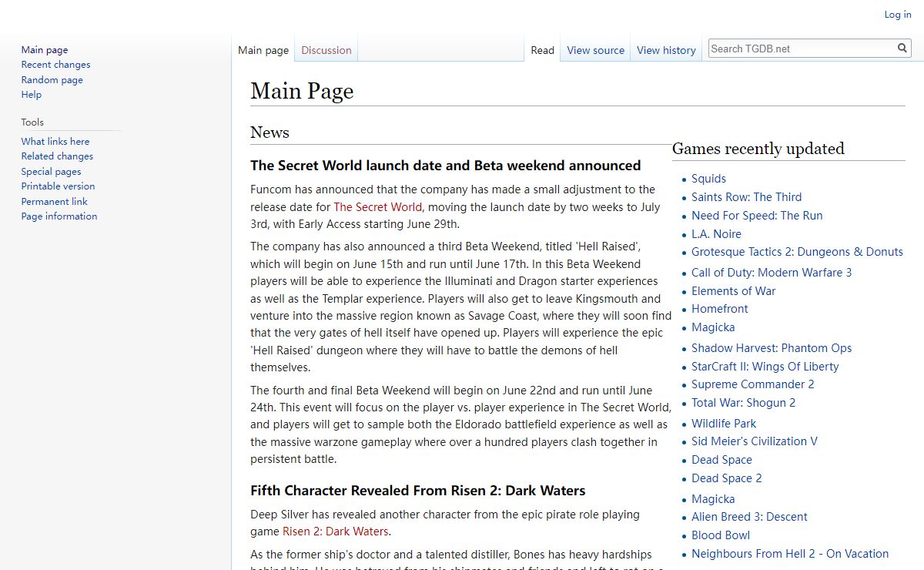Open the Dead Space page
This screenshot has width=924, height=570.
721,460
